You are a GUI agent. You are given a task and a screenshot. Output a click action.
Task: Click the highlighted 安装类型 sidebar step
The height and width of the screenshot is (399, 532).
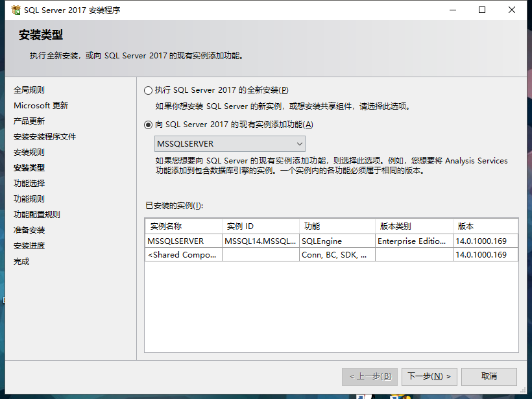(30, 167)
